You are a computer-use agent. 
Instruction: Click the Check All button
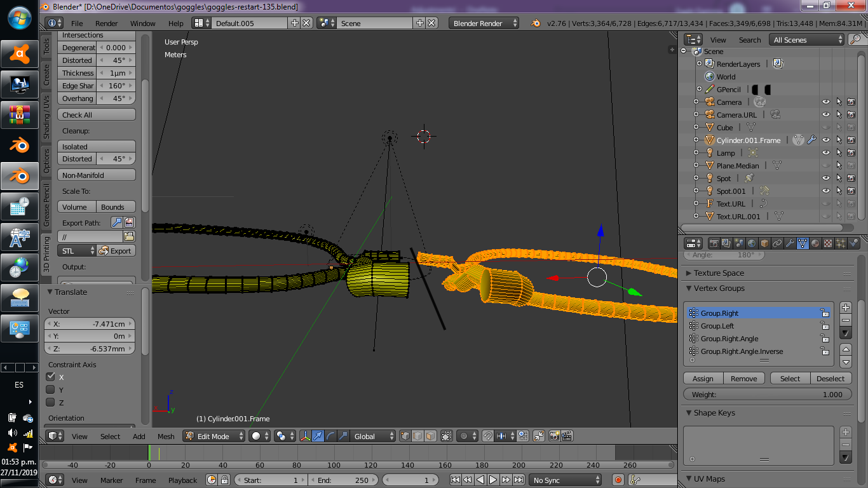pos(97,115)
